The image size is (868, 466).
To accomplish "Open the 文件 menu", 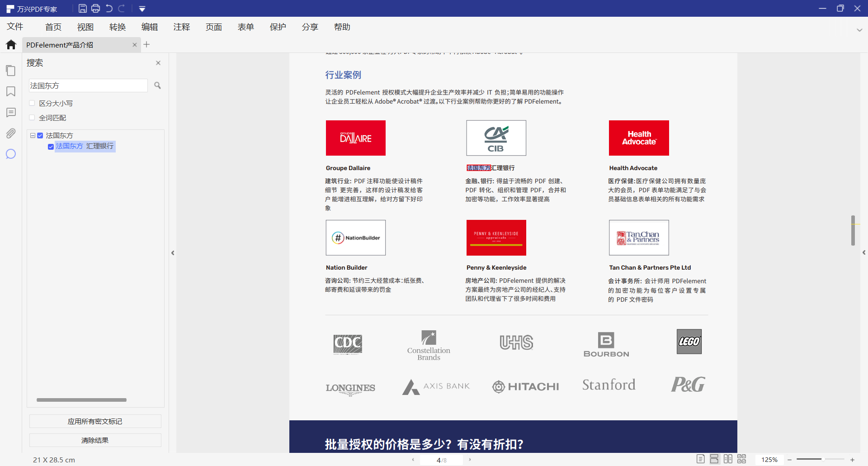I will coord(15,27).
